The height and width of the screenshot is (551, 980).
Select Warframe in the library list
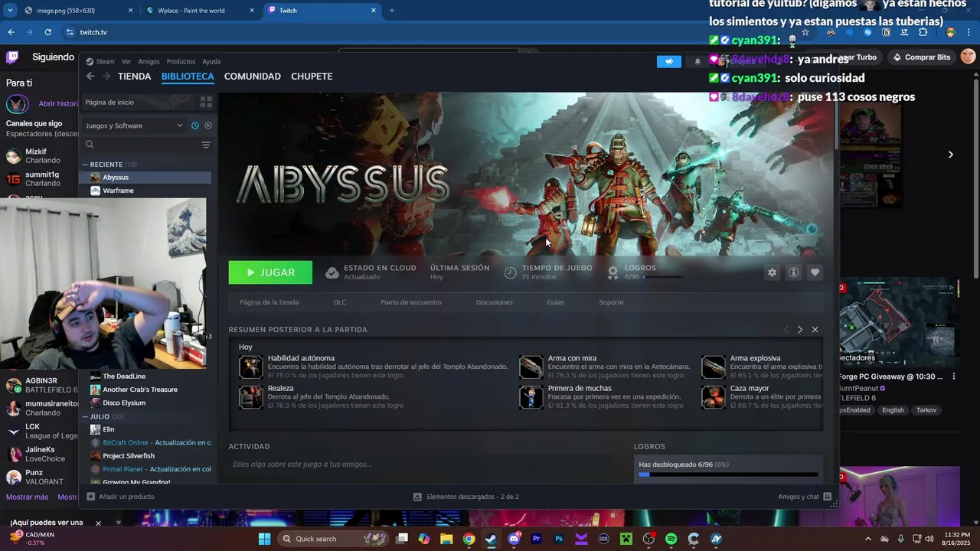145,191
